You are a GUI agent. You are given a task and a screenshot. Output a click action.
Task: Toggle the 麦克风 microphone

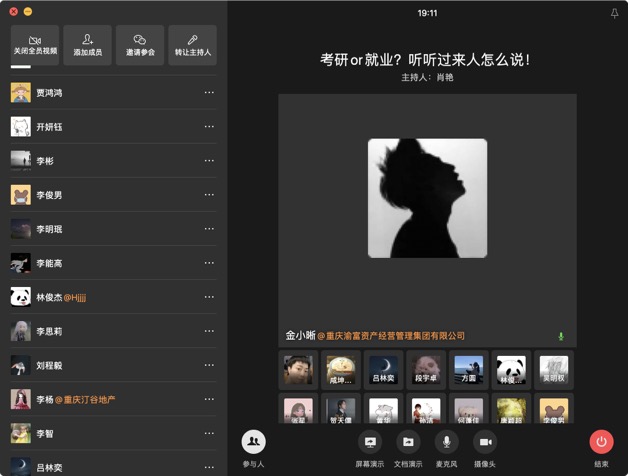446,442
